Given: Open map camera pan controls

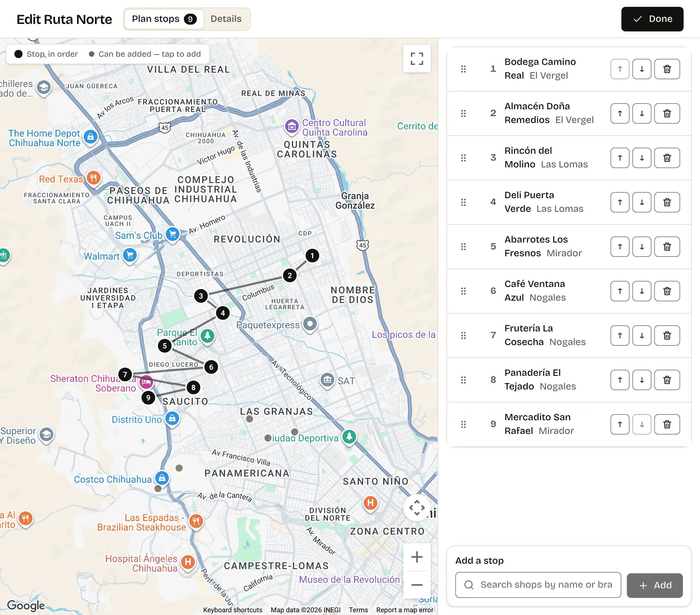Looking at the screenshot, I should coord(417,508).
